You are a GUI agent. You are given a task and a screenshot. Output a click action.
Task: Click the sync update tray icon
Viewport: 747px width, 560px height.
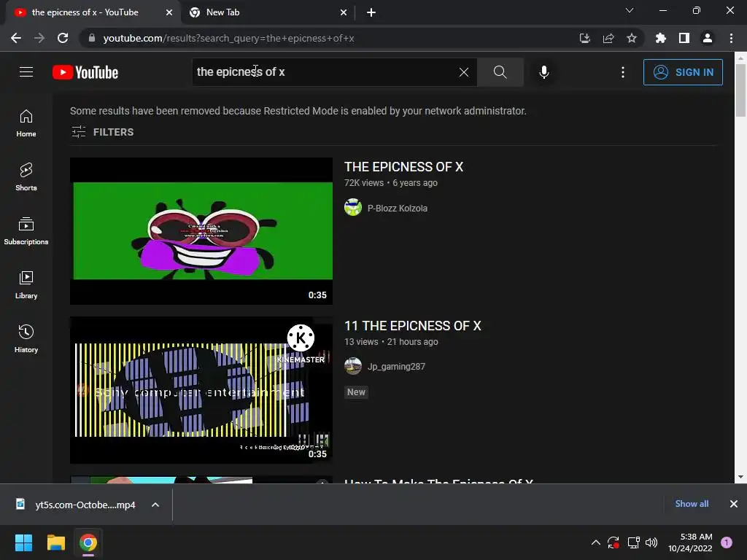(614, 542)
